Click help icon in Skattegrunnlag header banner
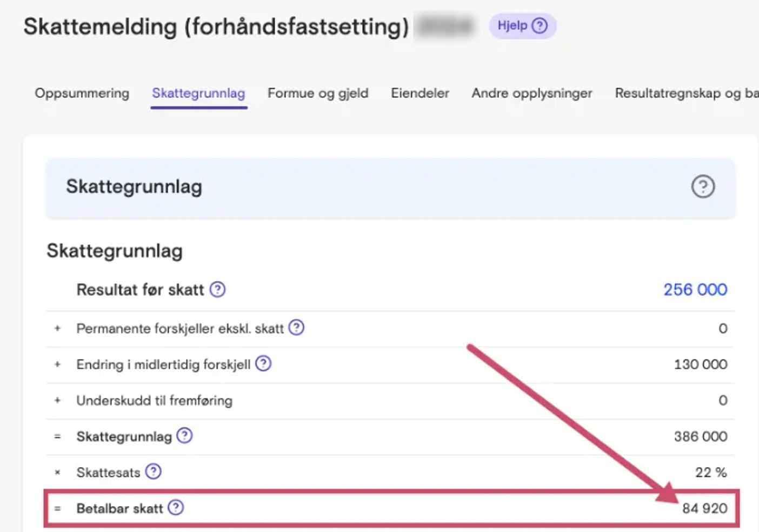Viewport: 759px width, 532px height. [x=703, y=187]
